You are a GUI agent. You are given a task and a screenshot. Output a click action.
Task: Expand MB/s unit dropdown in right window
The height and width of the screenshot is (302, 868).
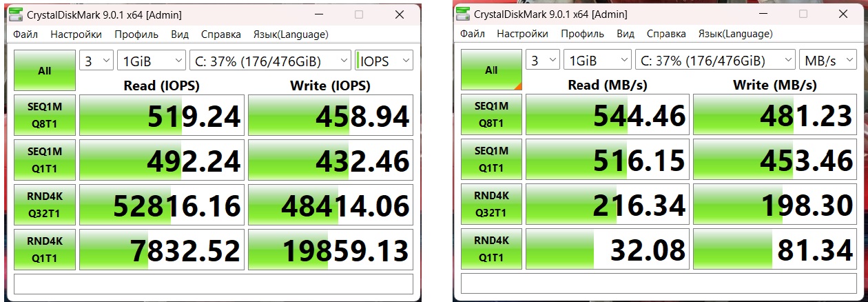click(827, 60)
